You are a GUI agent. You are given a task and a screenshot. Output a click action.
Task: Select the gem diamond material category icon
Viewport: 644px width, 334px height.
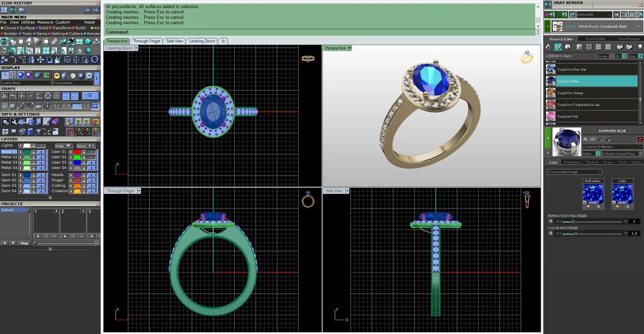pos(558,47)
